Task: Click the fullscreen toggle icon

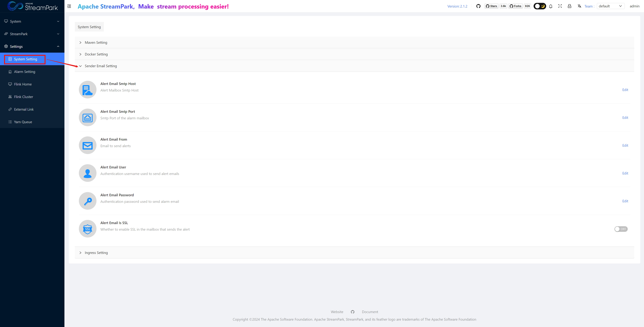Action: (x=560, y=6)
